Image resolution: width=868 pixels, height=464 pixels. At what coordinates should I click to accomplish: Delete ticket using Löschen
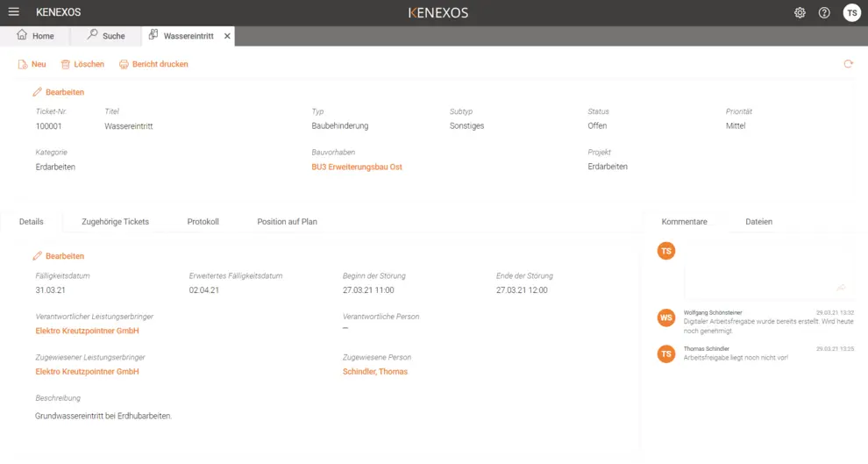pos(82,64)
